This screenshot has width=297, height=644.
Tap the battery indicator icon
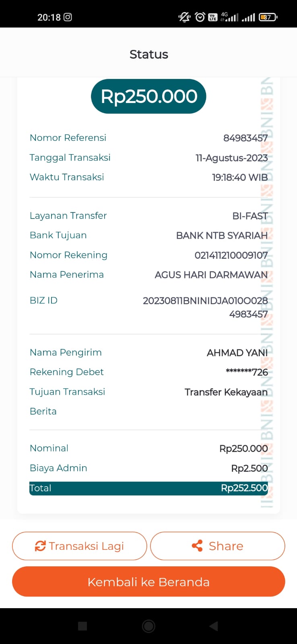[x=268, y=17]
